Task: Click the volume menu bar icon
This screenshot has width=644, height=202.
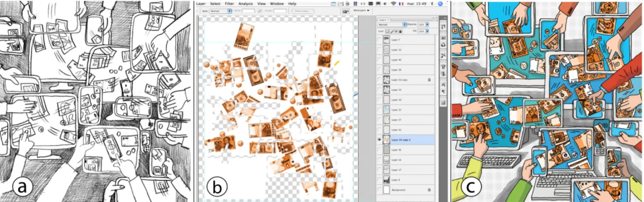Action: pyautogui.click(x=385, y=4)
